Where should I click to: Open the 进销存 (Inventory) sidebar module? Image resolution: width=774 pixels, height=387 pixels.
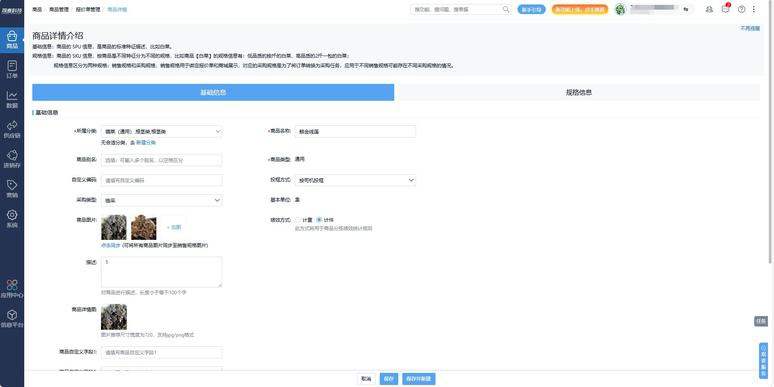pos(12,159)
